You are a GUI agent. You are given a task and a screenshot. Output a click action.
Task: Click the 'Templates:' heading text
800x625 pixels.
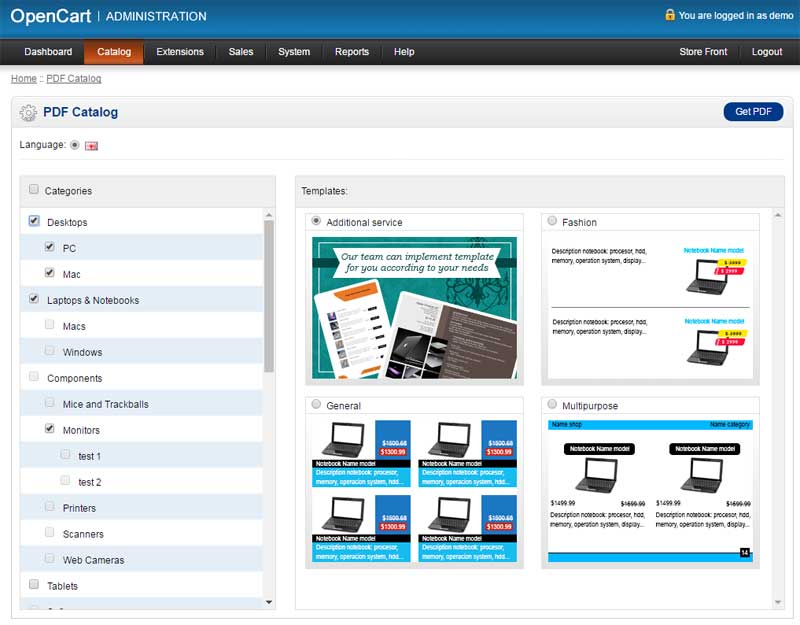pos(324,191)
